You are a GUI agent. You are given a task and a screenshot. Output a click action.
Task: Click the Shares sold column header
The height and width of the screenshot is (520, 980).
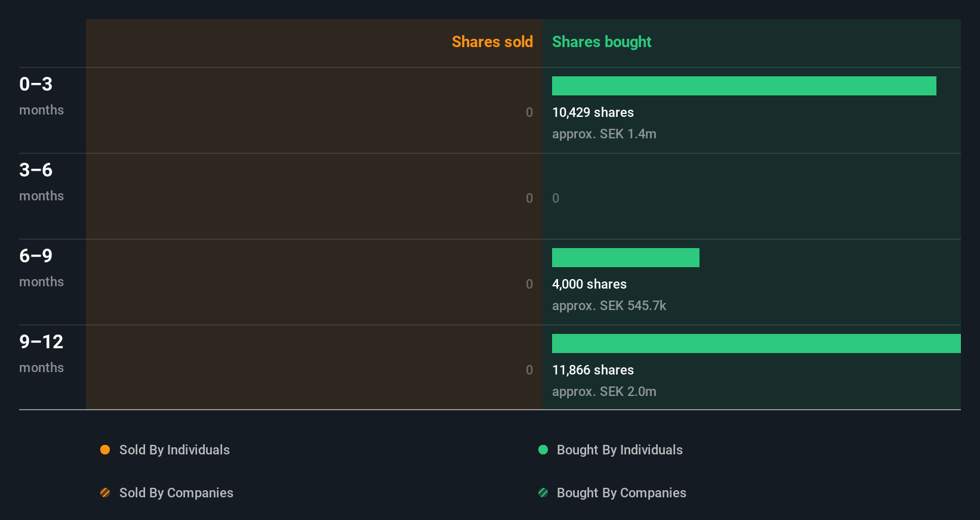tap(492, 42)
